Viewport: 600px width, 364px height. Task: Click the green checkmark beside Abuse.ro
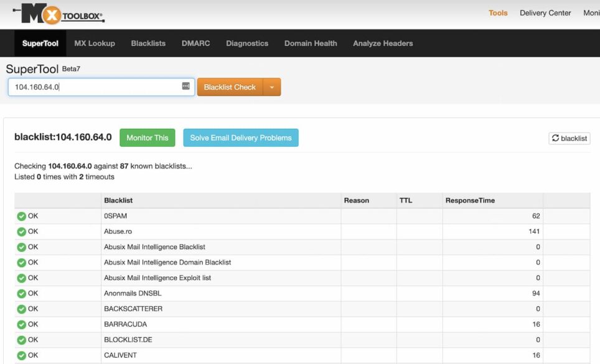(22, 231)
